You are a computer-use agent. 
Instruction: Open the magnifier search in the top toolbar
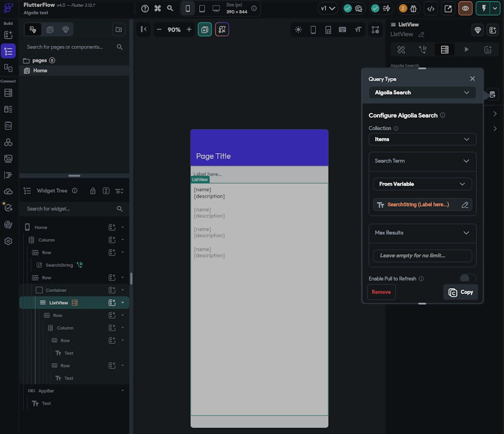[x=170, y=8]
